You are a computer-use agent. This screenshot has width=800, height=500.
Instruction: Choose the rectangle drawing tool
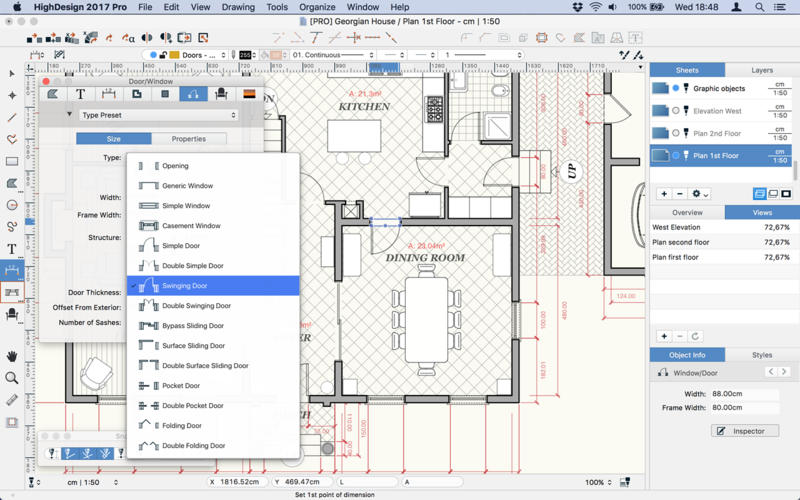(12, 161)
